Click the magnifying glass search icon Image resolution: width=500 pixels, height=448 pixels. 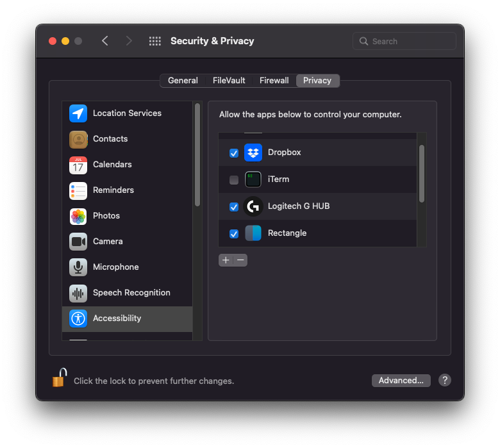pos(363,41)
